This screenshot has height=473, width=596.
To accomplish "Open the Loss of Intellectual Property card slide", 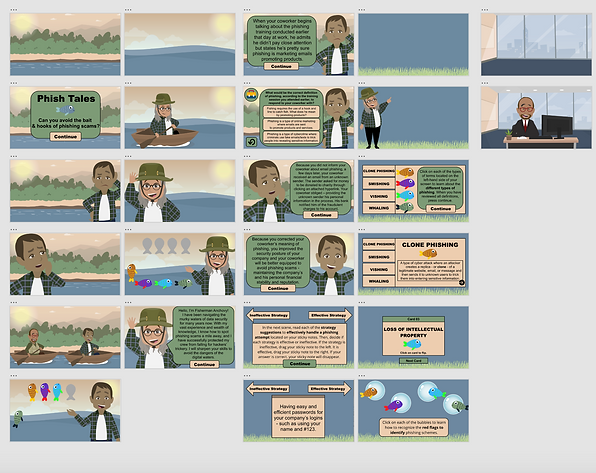I will (x=413, y=337).
